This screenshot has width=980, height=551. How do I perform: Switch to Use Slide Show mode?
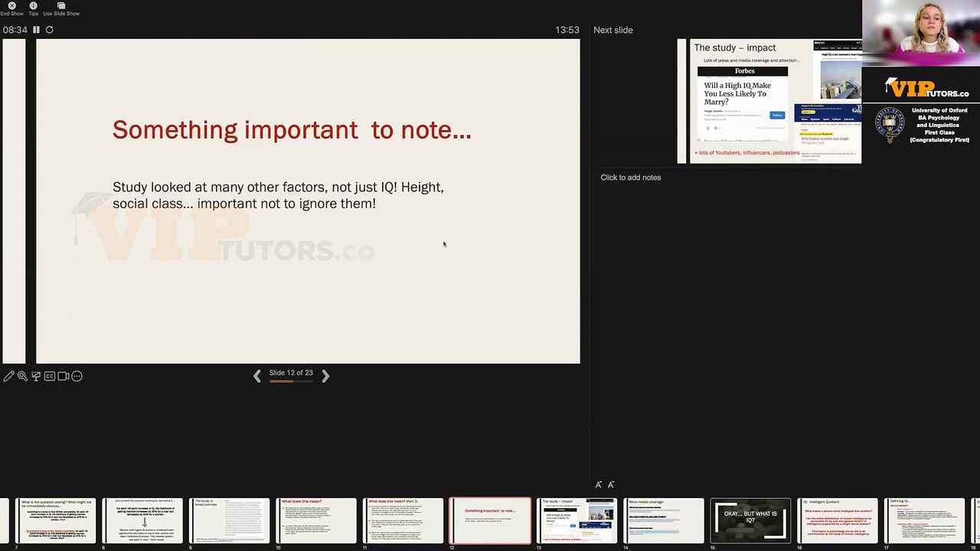coord(61,9)
